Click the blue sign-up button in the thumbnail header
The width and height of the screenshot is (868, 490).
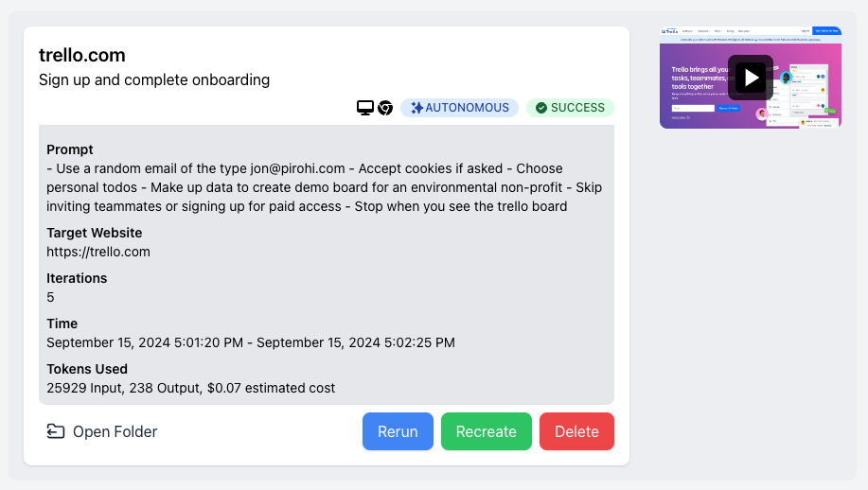pos(826,31)
